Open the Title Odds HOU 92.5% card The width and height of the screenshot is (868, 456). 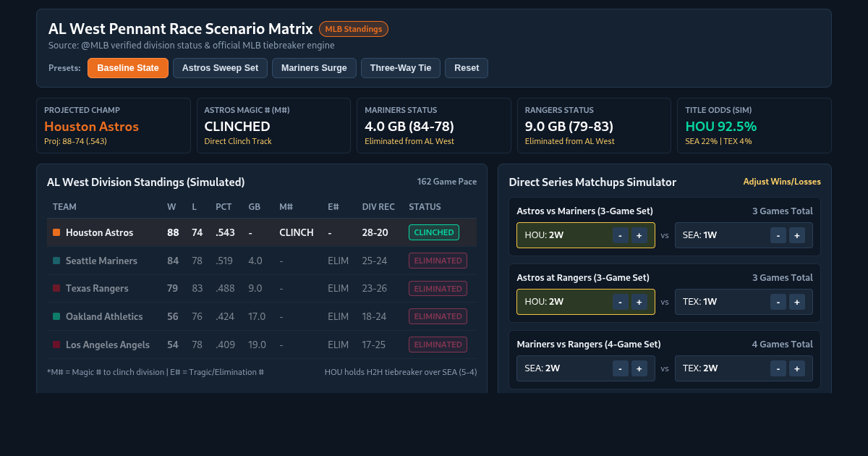point(754,126)
